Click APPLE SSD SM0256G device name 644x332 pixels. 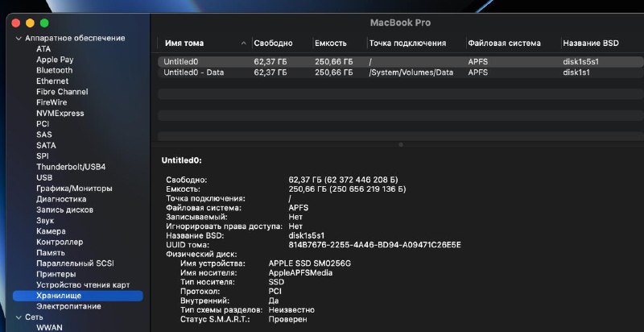(310, 264)
